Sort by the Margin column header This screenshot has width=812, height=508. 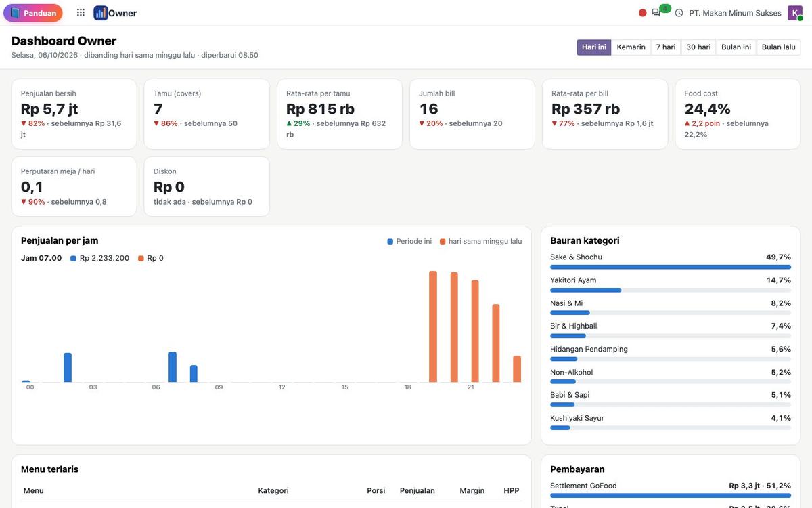click(472, 490)
